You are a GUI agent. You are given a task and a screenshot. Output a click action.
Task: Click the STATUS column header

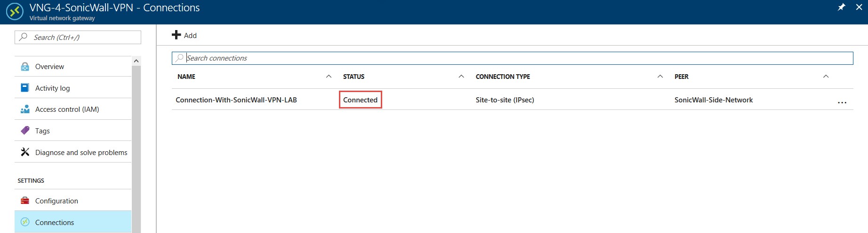click(354, 77)
